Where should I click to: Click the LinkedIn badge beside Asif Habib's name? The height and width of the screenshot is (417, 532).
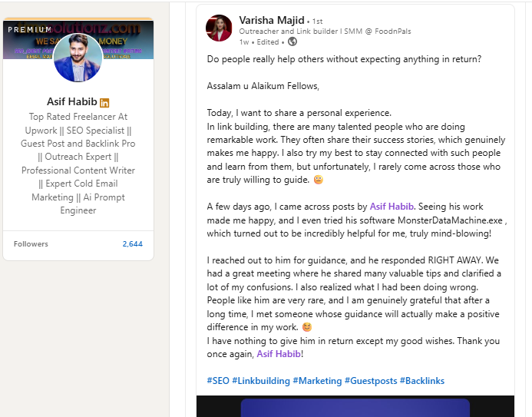coord(104,103)
